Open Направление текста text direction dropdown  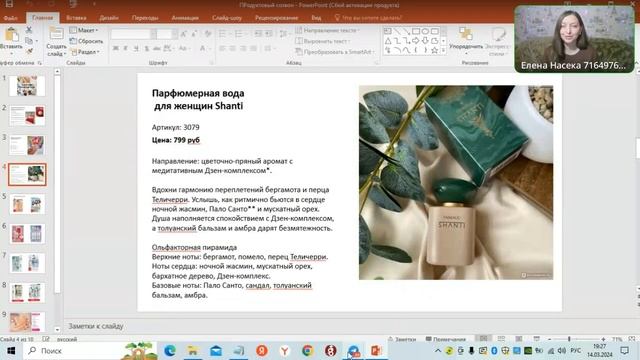(328, 30)
